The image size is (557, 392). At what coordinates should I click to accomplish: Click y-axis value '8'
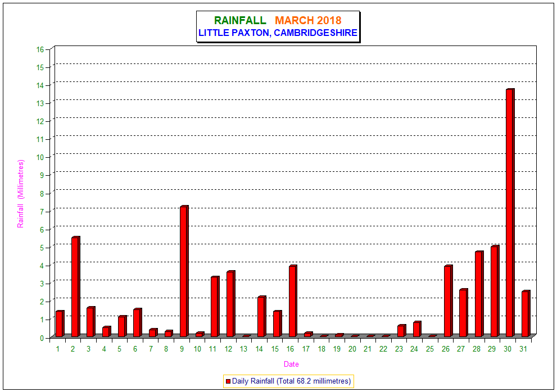[x=42, y=194]
